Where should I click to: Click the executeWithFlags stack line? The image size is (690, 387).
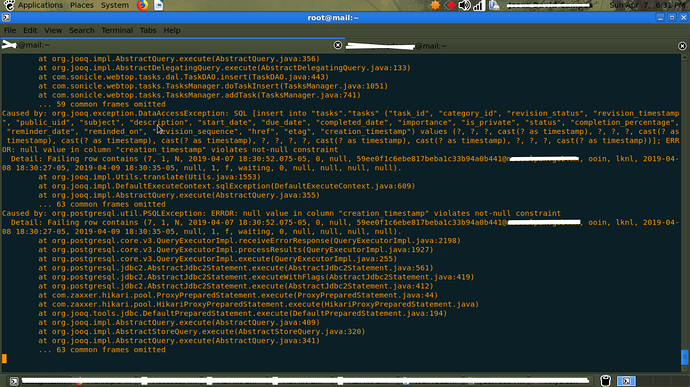256,277
